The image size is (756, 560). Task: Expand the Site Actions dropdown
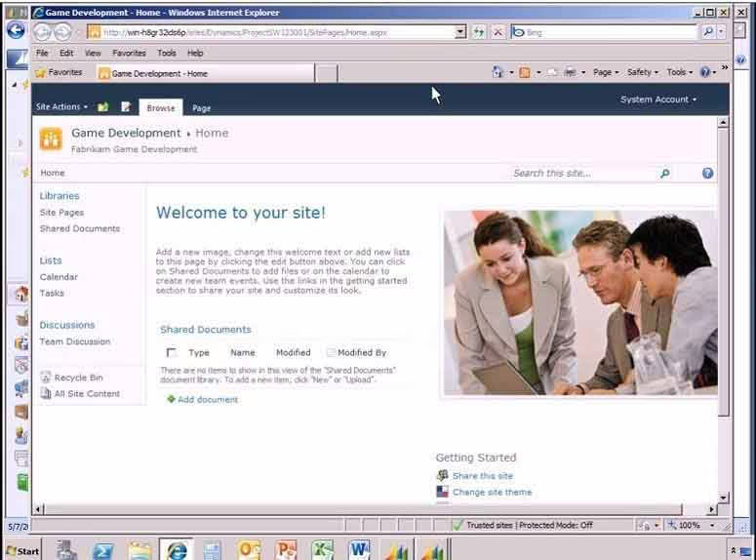[61, 106]
